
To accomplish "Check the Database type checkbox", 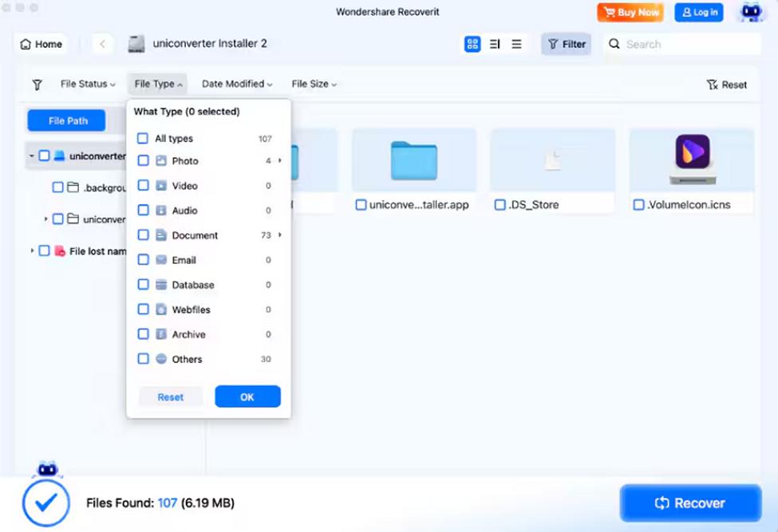I will click(x=143, y=285).
